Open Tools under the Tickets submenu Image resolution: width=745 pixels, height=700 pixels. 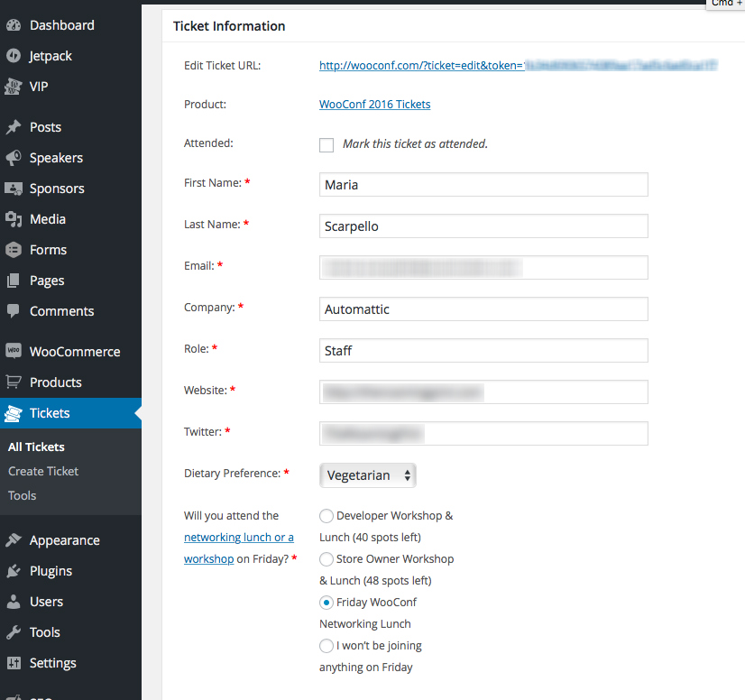click(x=22, y=495)
